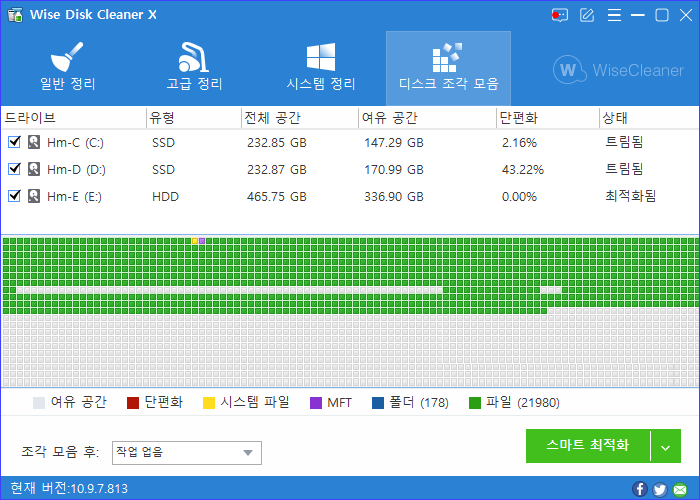Click the 최적화됨 status for drive E
This screenshot has height=500, width=700.
click(x=630, y=196)
